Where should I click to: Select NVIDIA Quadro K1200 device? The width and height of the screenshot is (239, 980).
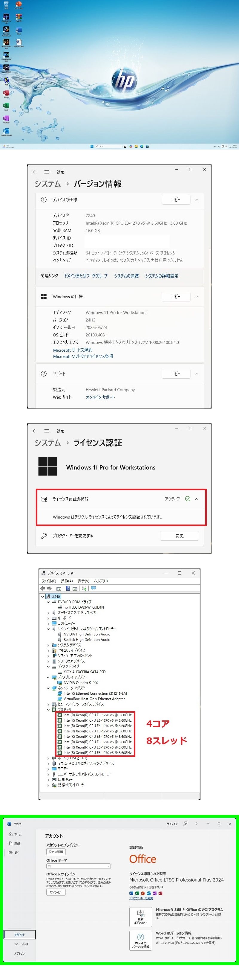[x=81, y=683]
